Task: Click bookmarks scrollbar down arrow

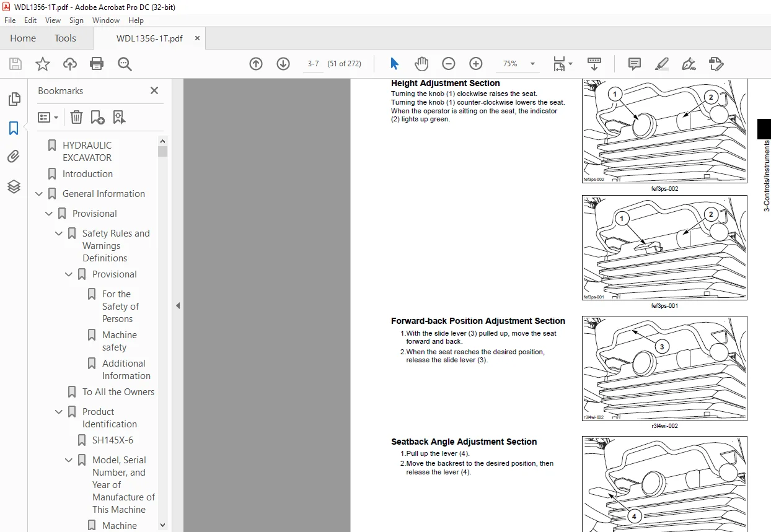Action: [x=162, y=525]
